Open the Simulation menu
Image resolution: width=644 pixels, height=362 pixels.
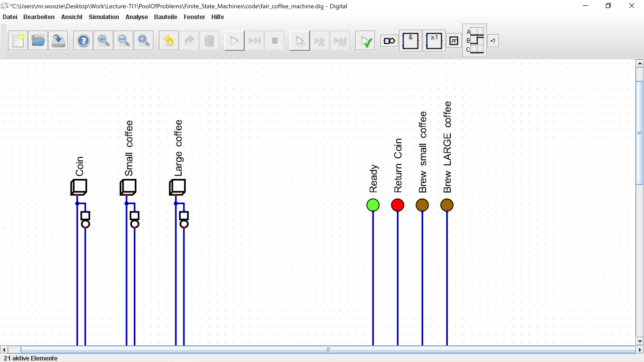point(104,17)
